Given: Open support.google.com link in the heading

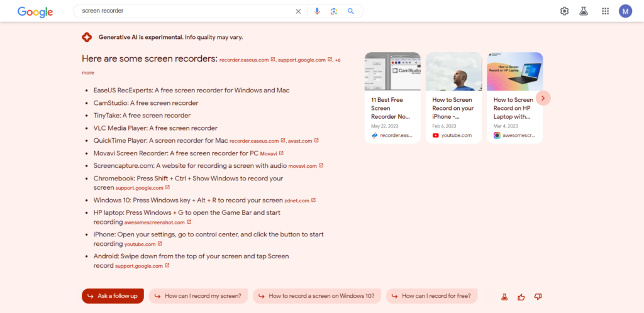Looking at the screenshot, I should point(305,60).
